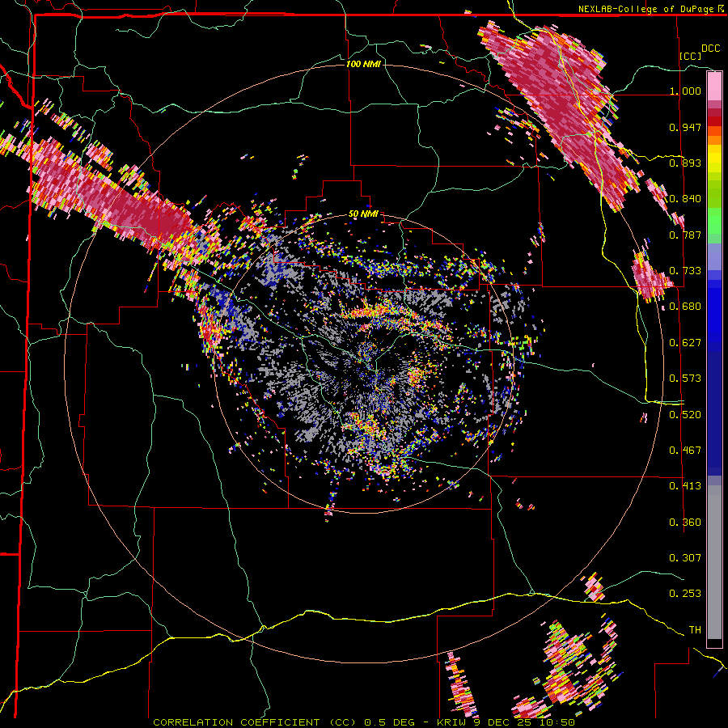Click the 0.947 scale value
The height and width of the screenshot is (728, 728).
point(685,127)
